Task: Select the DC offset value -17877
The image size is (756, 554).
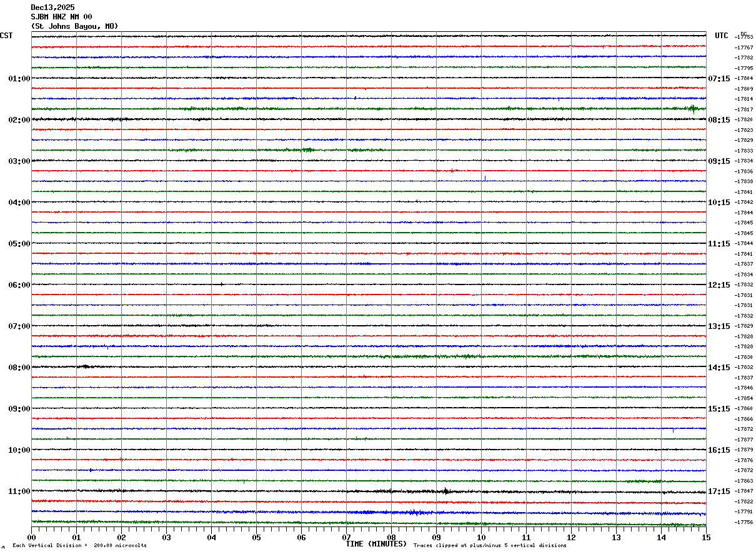Action: (x=744, y=440)
